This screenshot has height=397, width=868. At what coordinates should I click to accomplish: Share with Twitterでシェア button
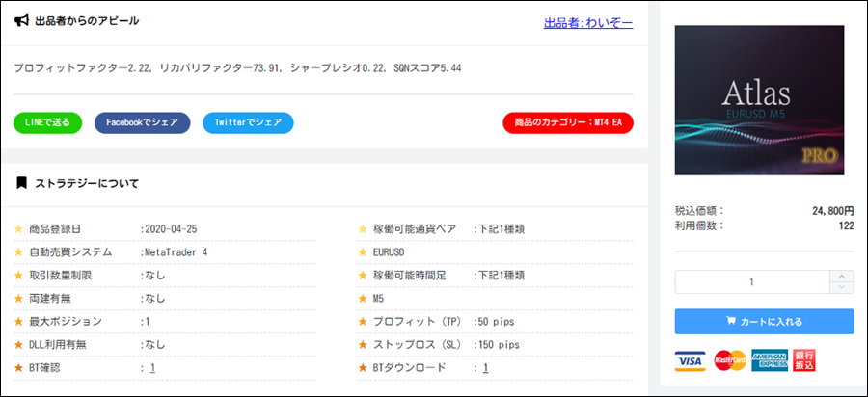click(x=248, y=122)
